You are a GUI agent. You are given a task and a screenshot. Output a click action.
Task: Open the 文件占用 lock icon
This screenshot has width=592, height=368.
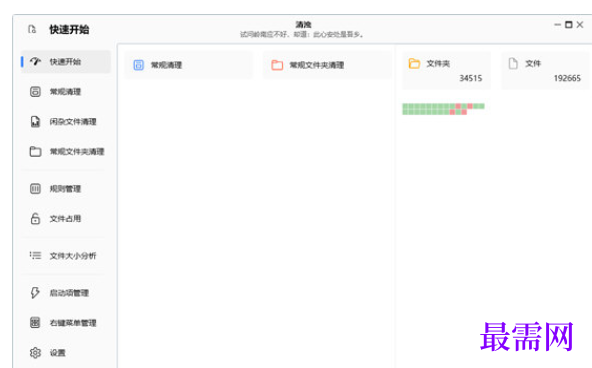coord(35,219)
